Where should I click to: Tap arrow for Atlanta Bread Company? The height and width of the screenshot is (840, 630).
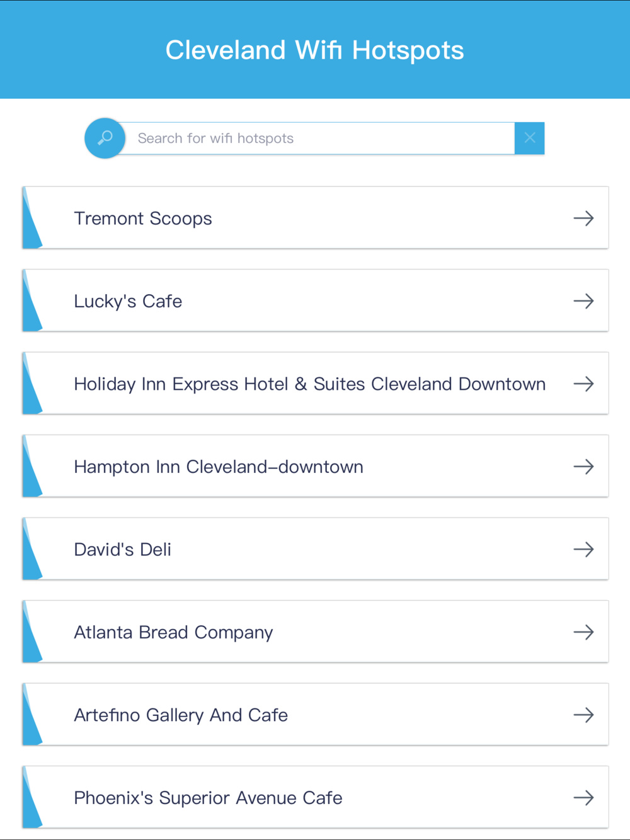[584, 632]
